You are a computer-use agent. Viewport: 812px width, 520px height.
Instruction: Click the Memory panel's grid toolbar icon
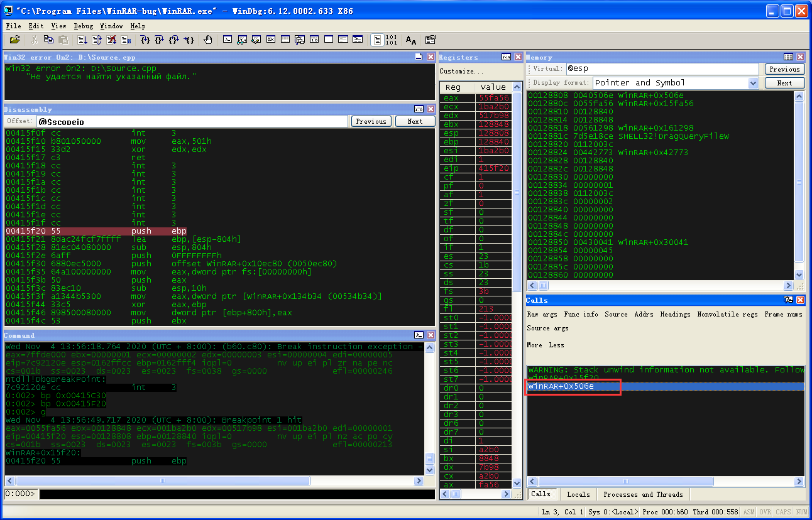[788, 57]
